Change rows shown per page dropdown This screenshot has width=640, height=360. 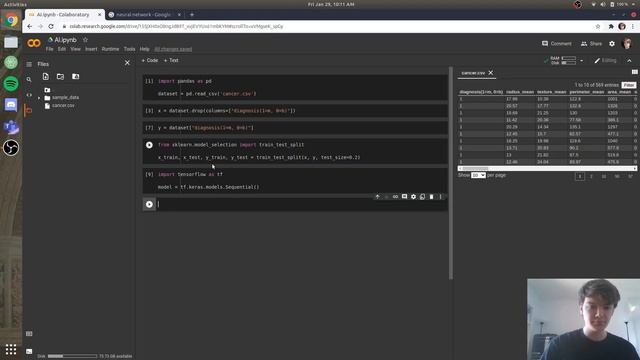pyautogui.click(x=478, y=175)
